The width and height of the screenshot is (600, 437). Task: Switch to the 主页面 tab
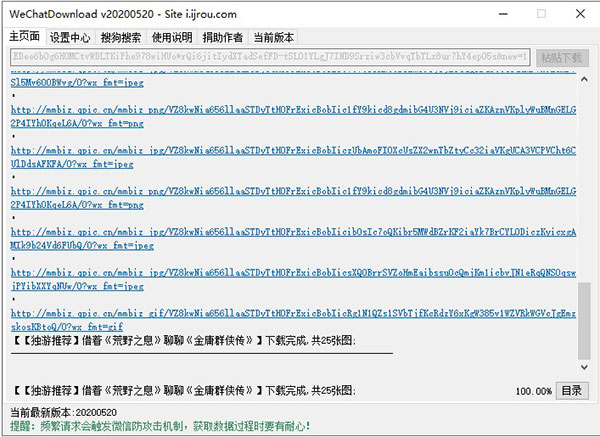click(24, 36)
